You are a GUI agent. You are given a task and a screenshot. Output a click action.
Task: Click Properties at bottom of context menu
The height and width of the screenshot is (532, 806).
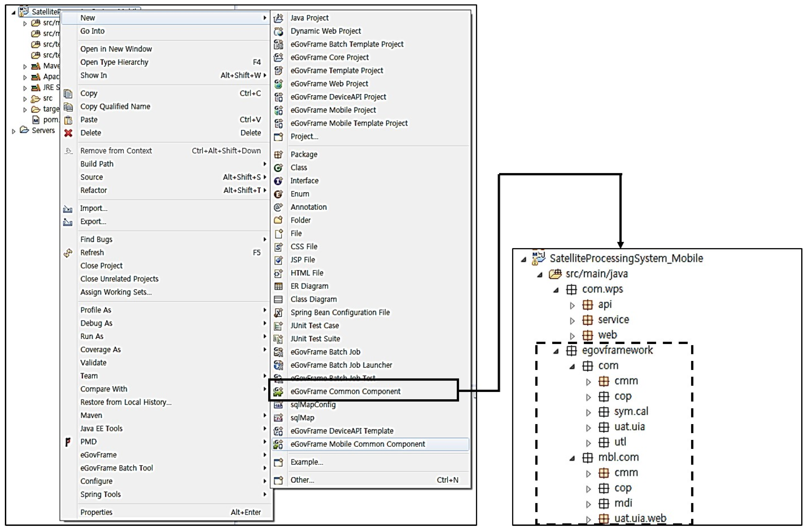pos(96,512)
